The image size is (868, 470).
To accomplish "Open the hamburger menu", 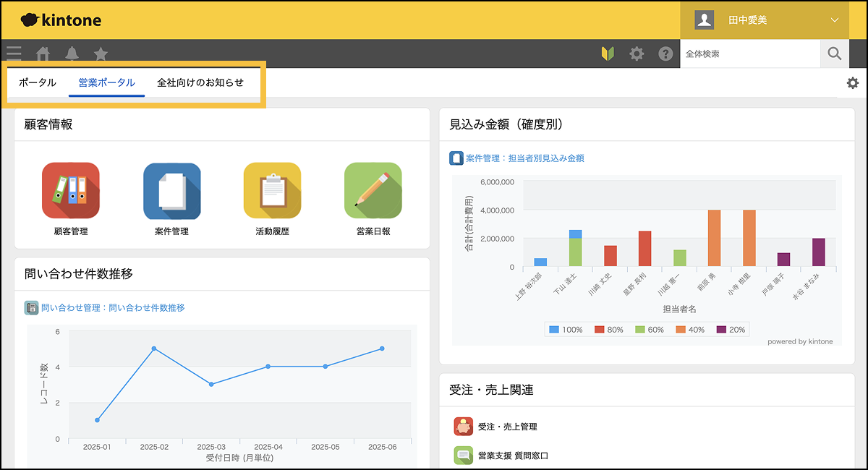I will pos(14,54).
